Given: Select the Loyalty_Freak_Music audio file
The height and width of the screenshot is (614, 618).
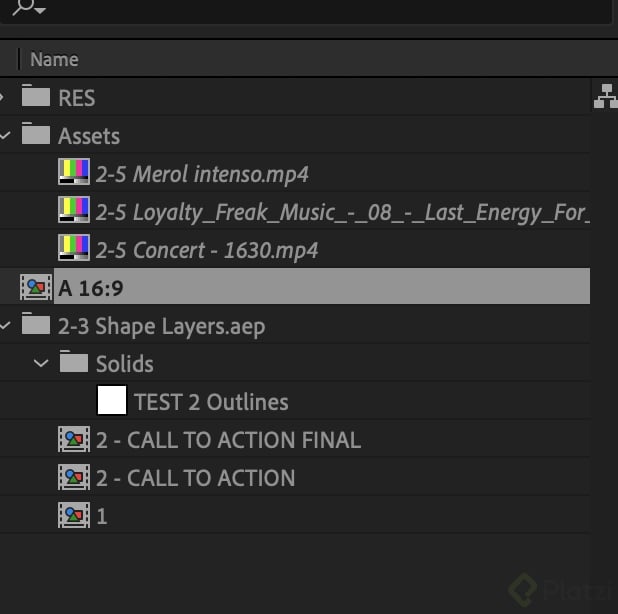Looking at the screenshot, I should pyautogui.click(x=340, y=211).
